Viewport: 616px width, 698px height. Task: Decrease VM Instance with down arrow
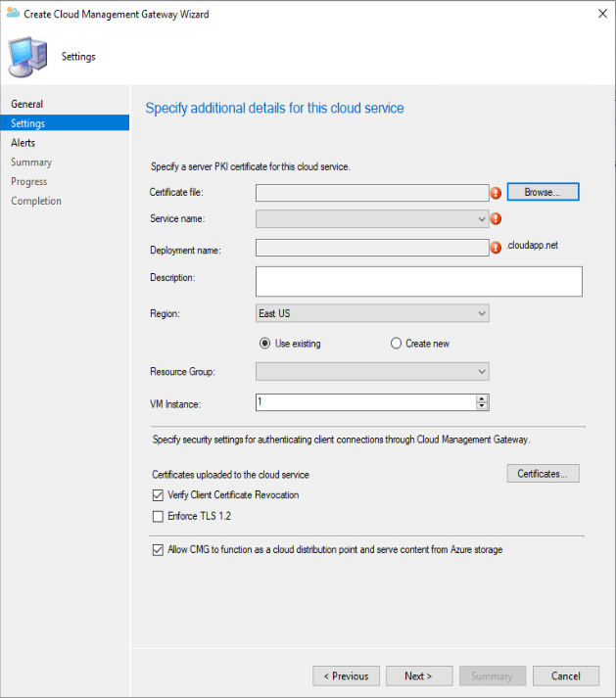(482, 406)
